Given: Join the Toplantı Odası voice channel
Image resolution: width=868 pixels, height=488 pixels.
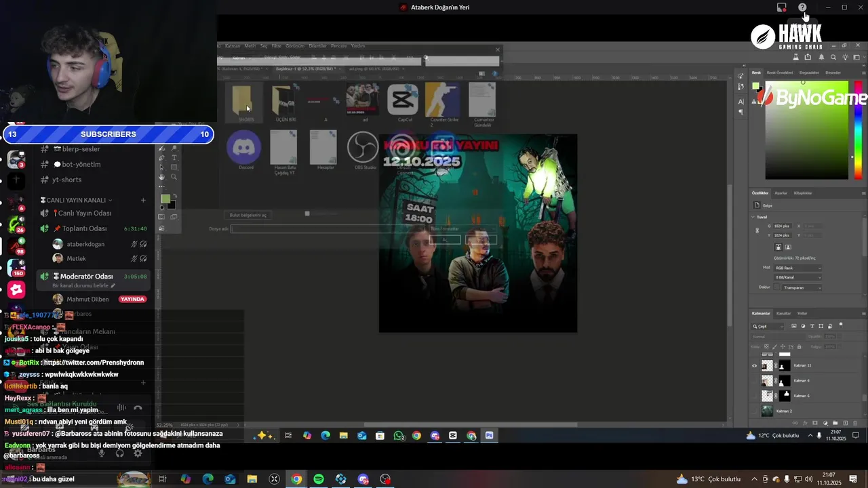Looking at the screenshot, I should point(85,228).
